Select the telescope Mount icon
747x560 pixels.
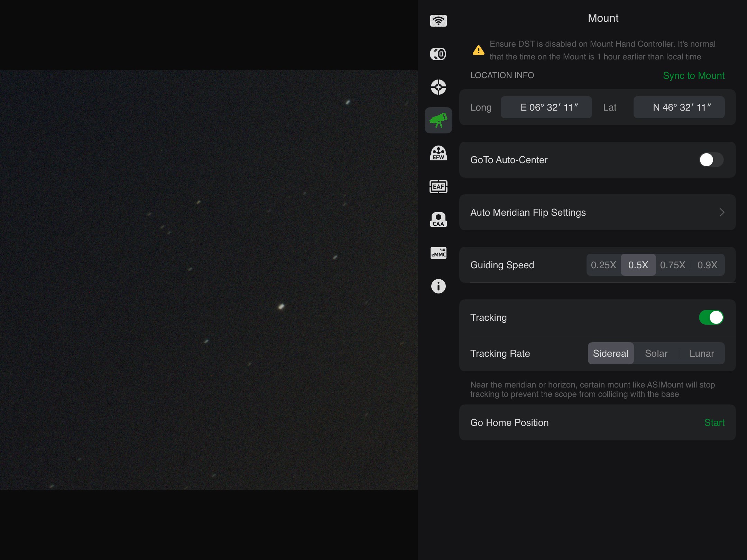tap(438, 120)
